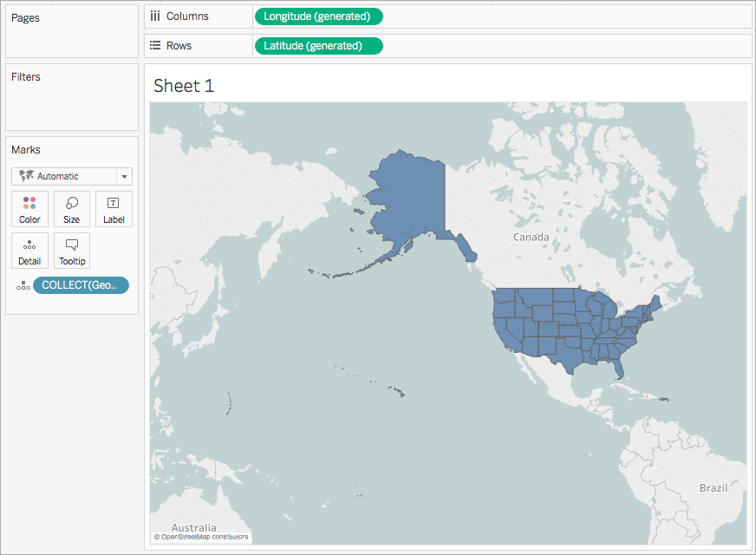This screenshot has width=756, height=555.
Task: Click the Rows shelf icon
Action: (x=155, y=46)
